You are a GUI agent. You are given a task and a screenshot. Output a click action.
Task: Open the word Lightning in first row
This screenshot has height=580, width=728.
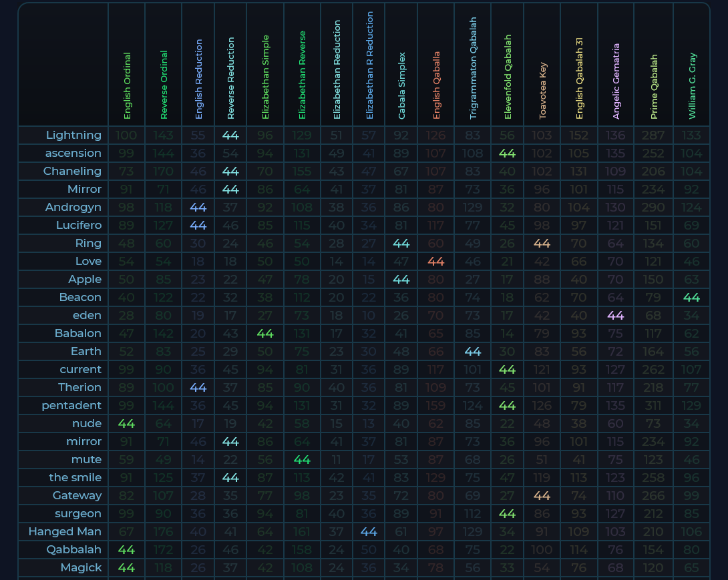click(x=73, y=135)
